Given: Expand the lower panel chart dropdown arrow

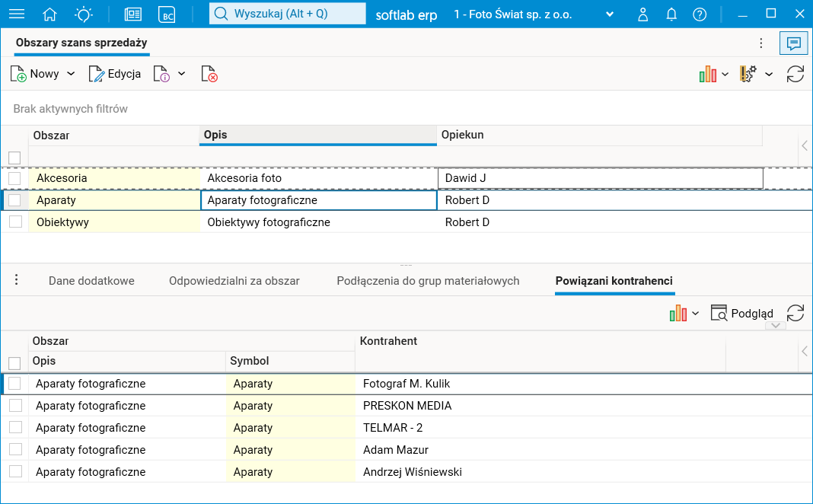Looking at the screenshot, I should tap(695, 314).
